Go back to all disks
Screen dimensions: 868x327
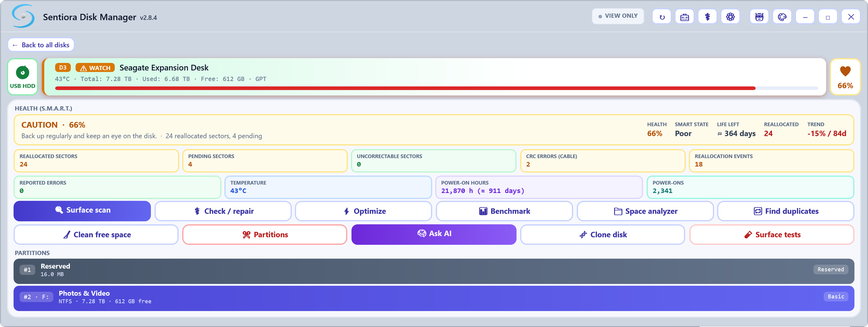[41, 45]
